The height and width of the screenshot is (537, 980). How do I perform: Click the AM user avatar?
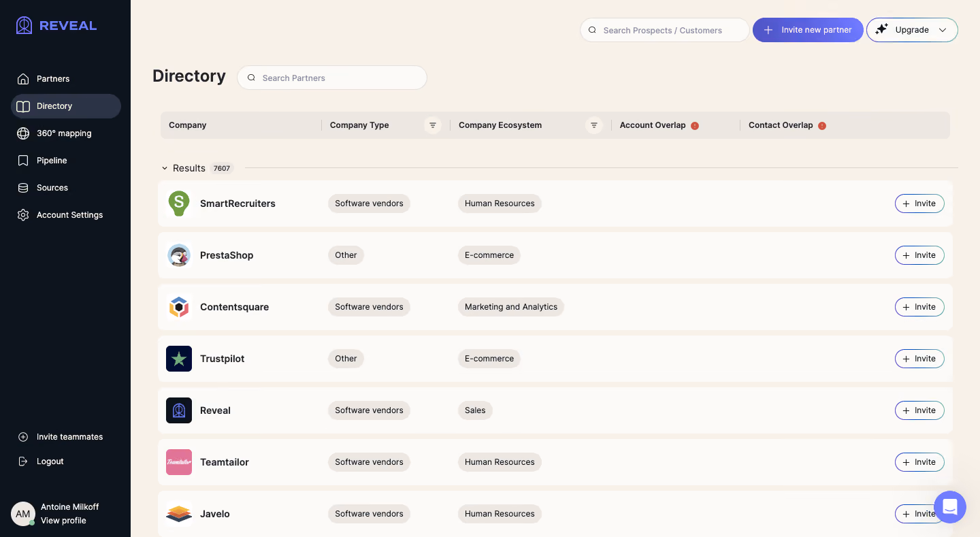[x=23, y=514]
